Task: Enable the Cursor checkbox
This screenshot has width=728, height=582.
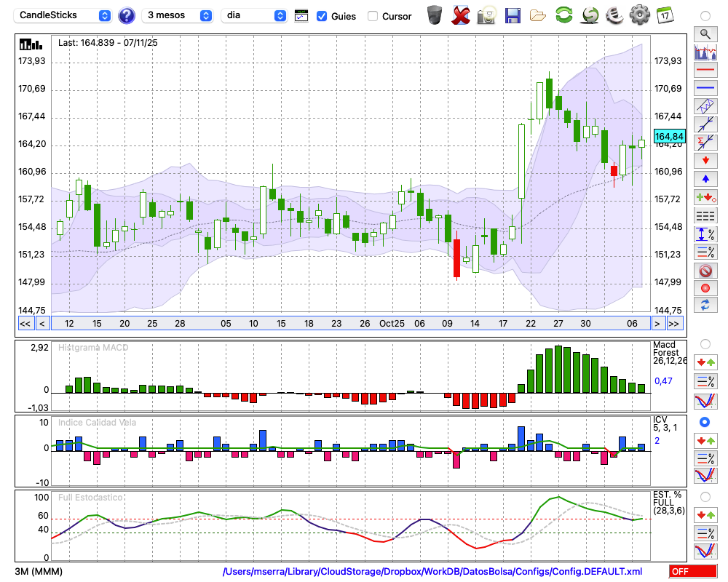Action: tap(373, 16)
